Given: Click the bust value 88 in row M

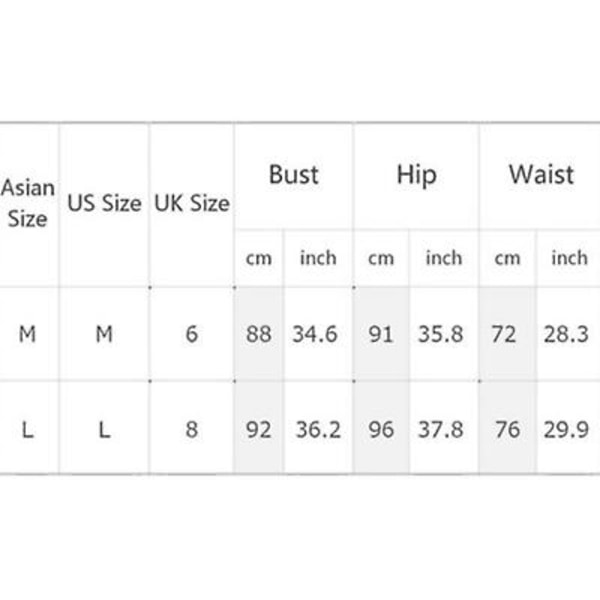Looking at the screenshot, I should (259, 334).
